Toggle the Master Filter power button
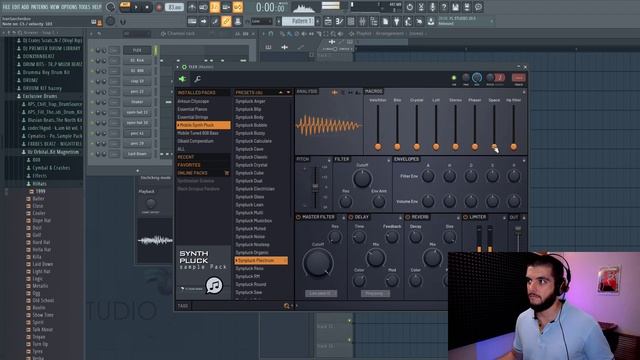 tap(298, 217)
